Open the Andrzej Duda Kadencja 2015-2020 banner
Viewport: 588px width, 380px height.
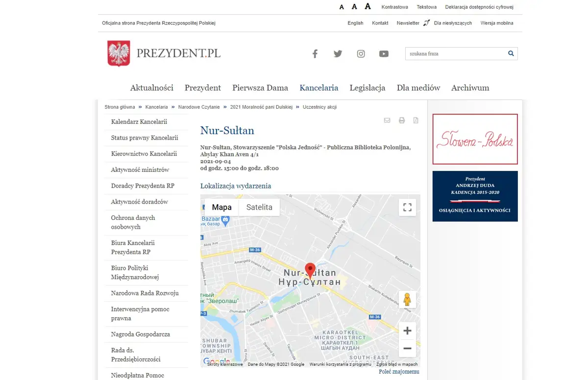[475, 196]
